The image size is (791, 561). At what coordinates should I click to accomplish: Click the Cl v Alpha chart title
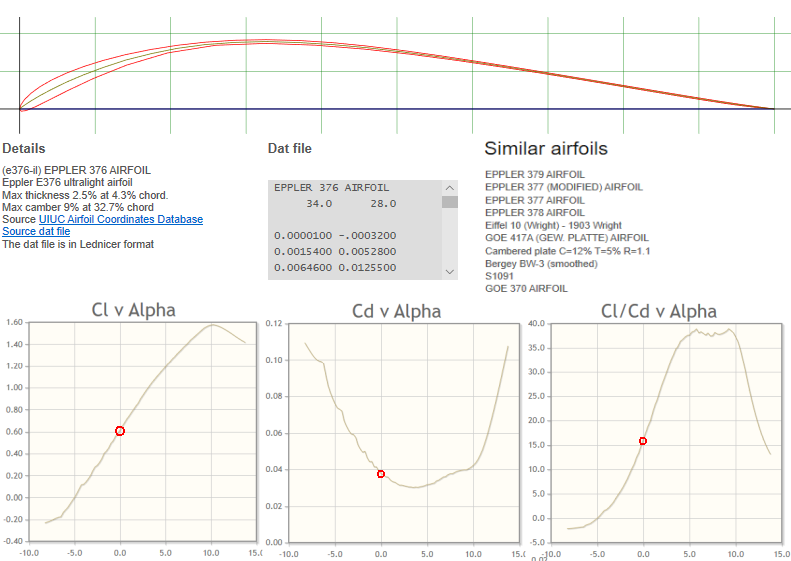tap(133, 310)
